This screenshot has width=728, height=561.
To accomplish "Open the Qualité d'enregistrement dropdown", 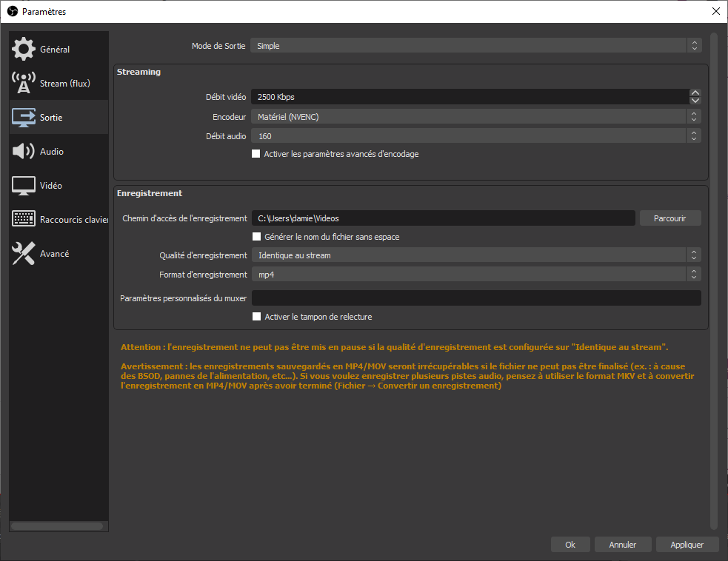I will tap(475, 255).
